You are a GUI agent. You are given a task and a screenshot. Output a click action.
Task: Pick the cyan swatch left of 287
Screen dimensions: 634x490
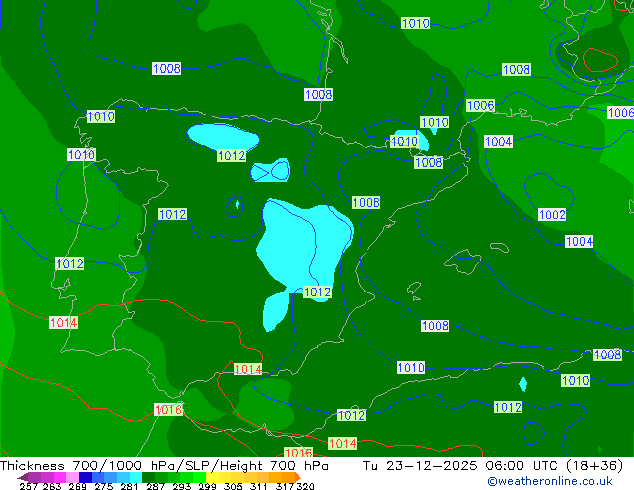(135, 477)
